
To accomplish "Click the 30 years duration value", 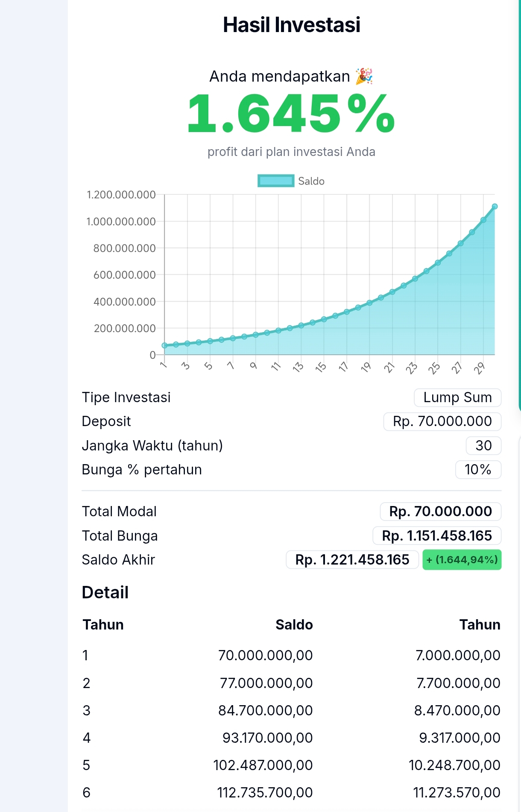I will (483, 445).
